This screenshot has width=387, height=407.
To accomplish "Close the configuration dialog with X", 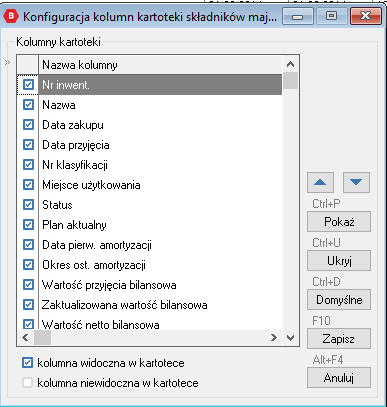I will tap(366, 16).
